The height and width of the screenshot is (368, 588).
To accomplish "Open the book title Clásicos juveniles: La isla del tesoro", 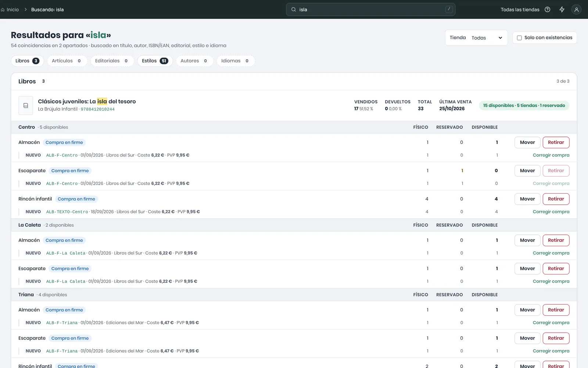I will [x=87, y=102].
